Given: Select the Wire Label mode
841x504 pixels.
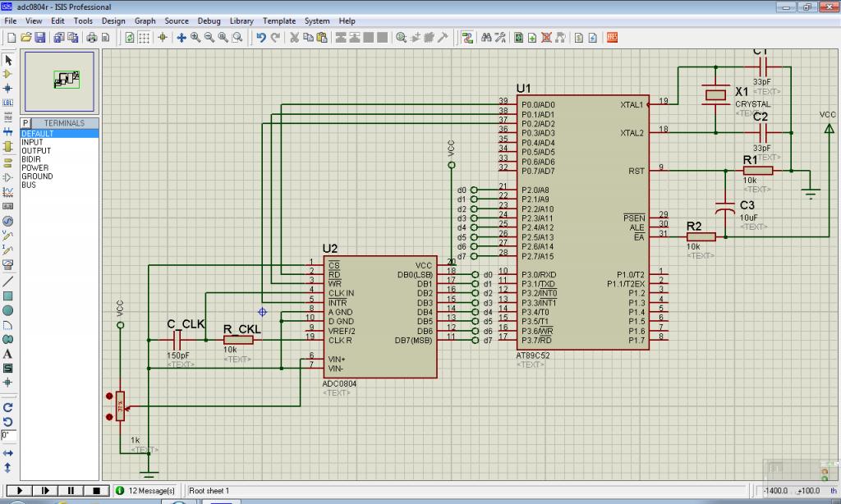Looking at the screenshot, I should click(x=8, y=103).
